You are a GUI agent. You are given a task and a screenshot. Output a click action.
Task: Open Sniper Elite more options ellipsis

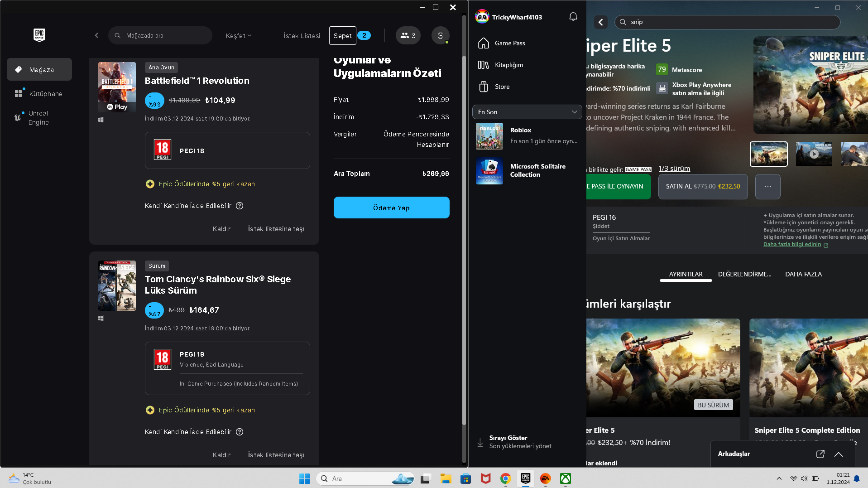767,186
